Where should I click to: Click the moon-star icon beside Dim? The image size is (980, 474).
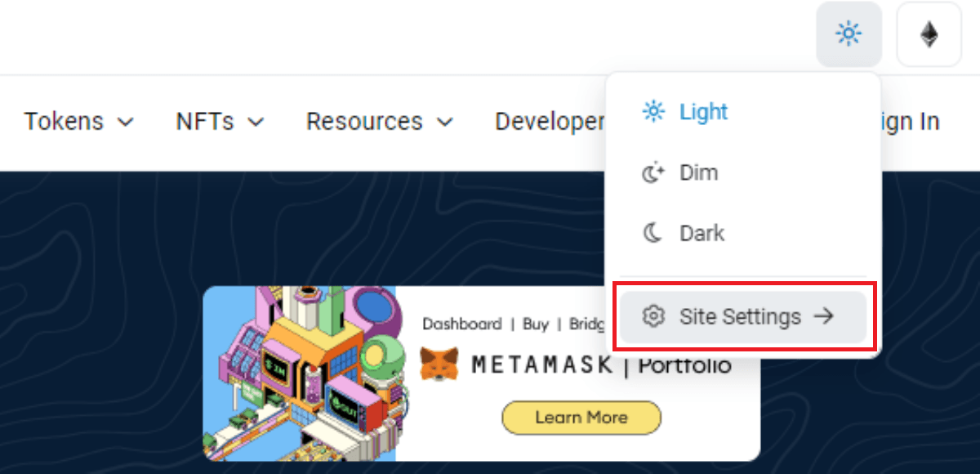click(653, 172)
